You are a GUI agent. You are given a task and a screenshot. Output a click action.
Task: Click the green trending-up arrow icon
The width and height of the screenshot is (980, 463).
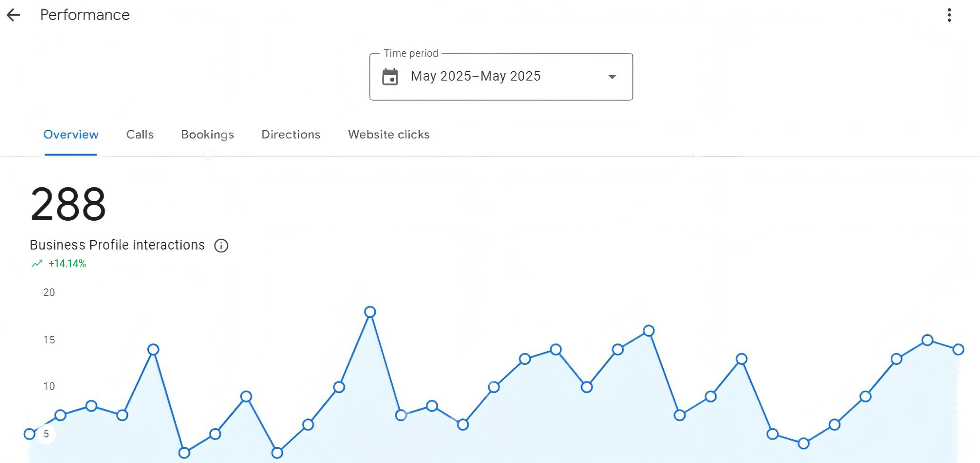click(37, 264)
